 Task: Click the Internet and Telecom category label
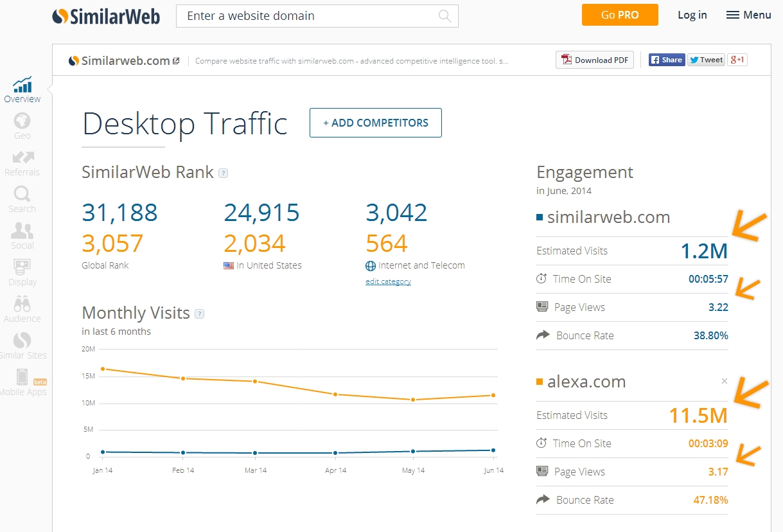[x=421, y=265]
